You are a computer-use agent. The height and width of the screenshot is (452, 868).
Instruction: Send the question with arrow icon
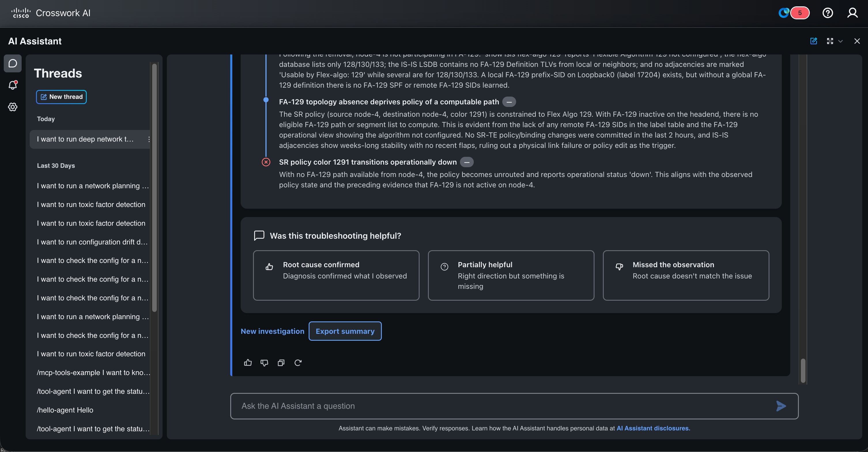[781, 406]
